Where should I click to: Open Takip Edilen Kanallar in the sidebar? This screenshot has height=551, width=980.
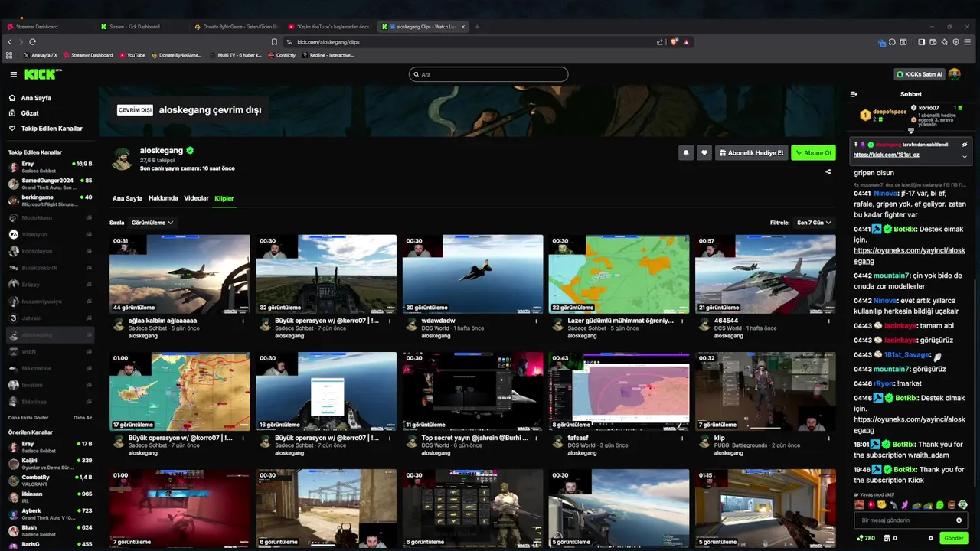click(x=45, y=129)
